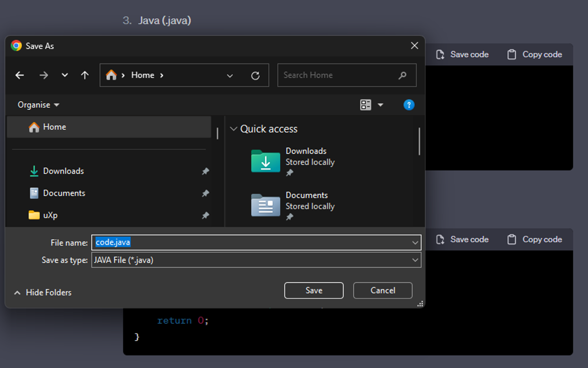
Task: Click the lower Save code icon
Action: pyautogui.click(x=440, y=239)
